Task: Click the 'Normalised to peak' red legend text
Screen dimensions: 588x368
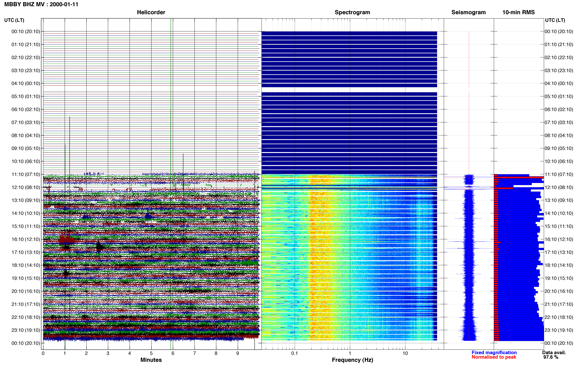Action: (x=494, y=357)
